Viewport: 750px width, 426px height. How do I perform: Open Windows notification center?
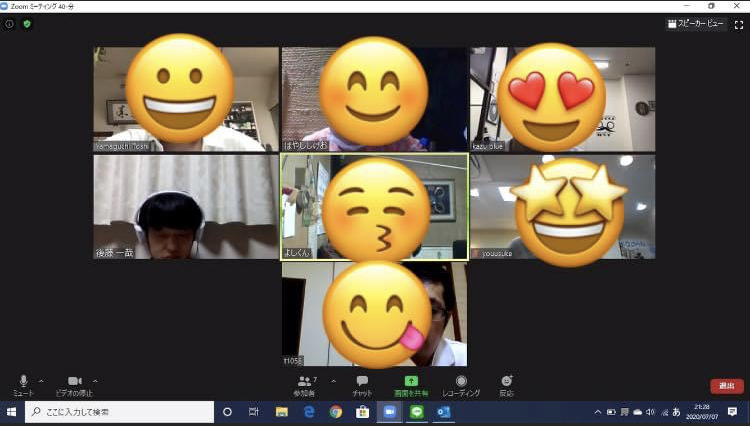pyautogui.click(x=732, y=412)
